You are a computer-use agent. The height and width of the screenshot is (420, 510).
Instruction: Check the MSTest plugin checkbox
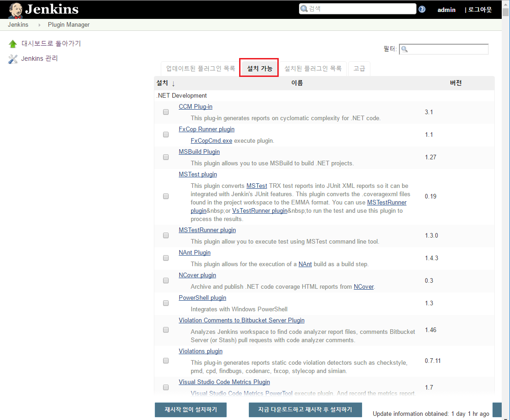(166, 196)
